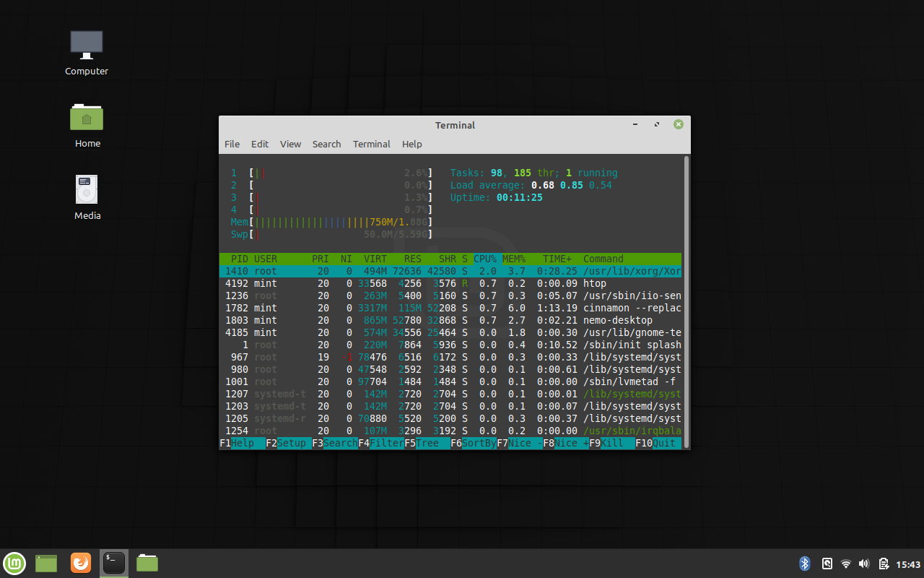Image resolution: width=924 pixels, height=578 pixels.
Task: Open the Edit menu in Terminal
Action: [260, 144]
